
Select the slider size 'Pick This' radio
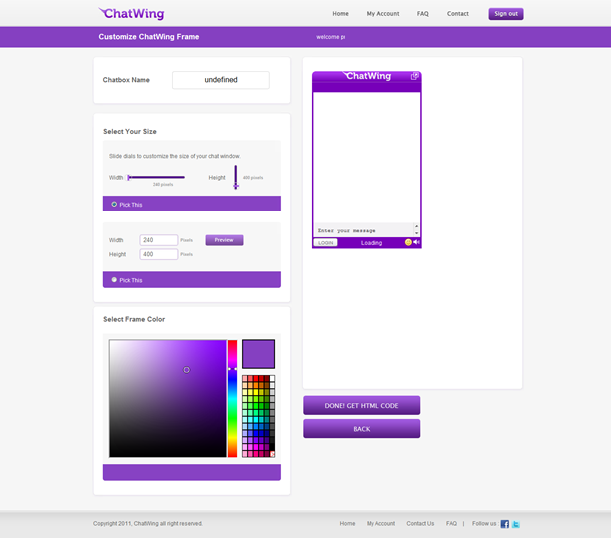114,204
